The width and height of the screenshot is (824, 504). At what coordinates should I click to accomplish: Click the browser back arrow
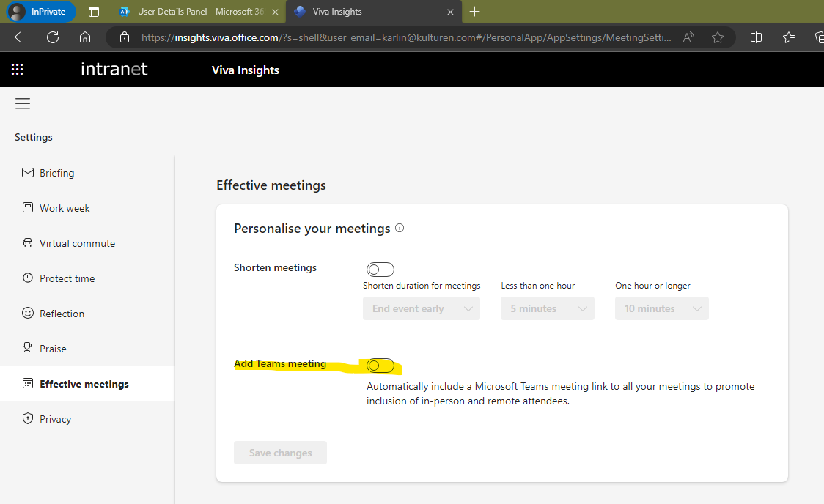pyautogui.click(x=21, y=37)
